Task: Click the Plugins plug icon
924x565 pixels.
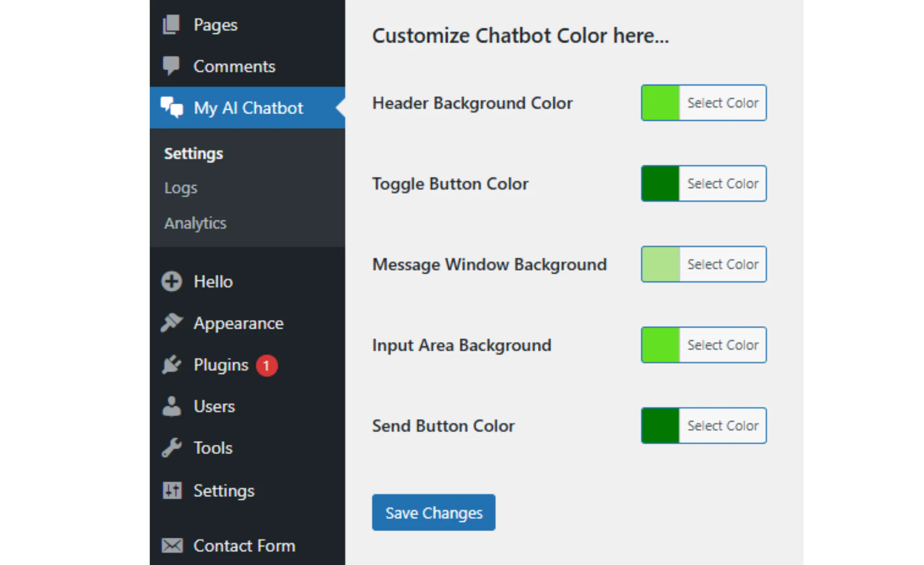Action: (x=171, y=365)
